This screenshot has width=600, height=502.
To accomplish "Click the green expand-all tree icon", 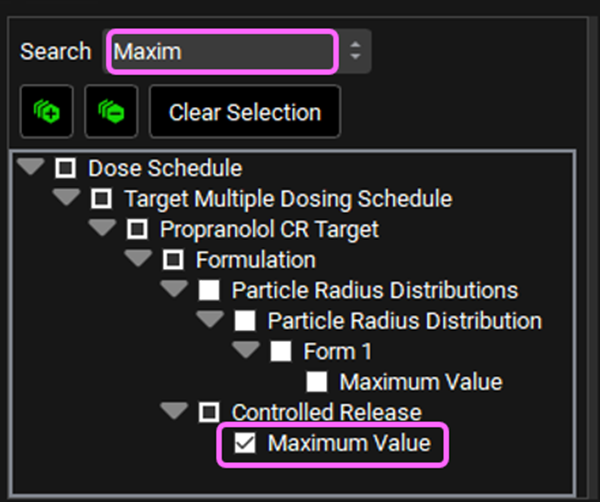I will [x=46, y=112].
